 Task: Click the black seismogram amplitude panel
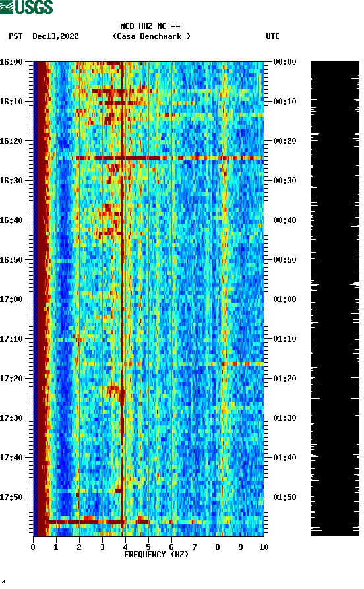point(335,299)
